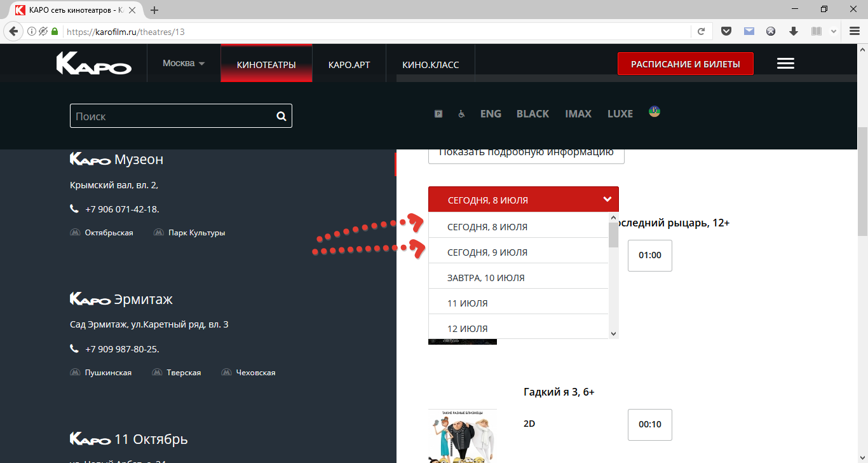
Task: Click the date list scroll-up arrow
Action: pyautogui.click(x=613, y=218)
